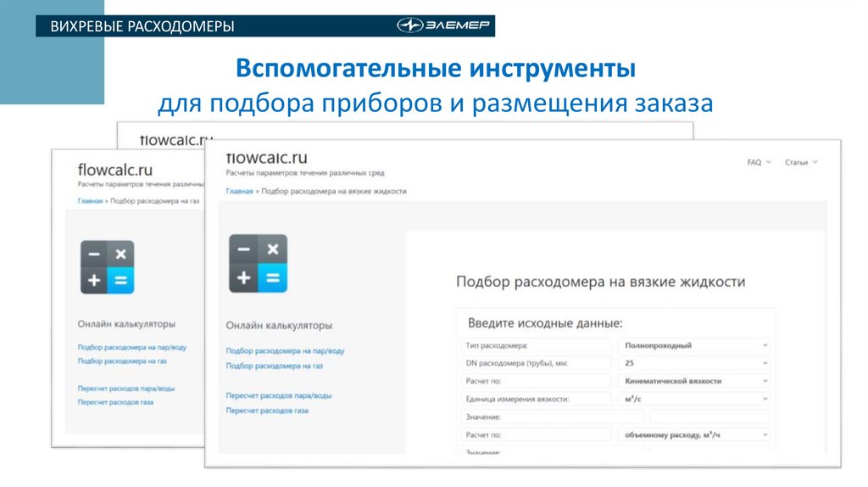
Task: Open Подбор расходомера на газ in front window
Action: coord(274,366)
